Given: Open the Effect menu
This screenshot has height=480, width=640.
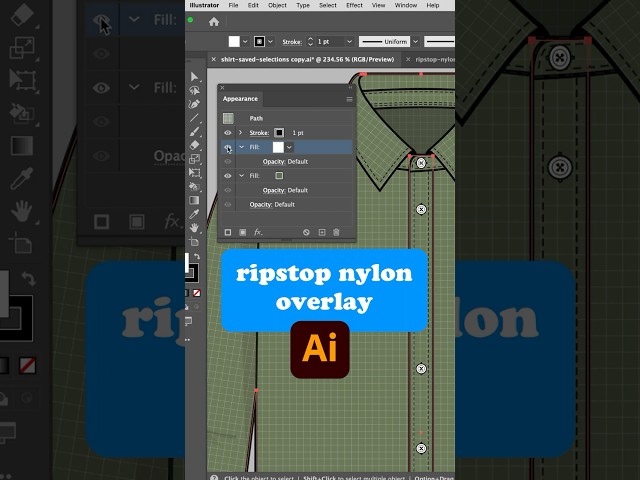Looking at the screenshot, I should [354, 5].
